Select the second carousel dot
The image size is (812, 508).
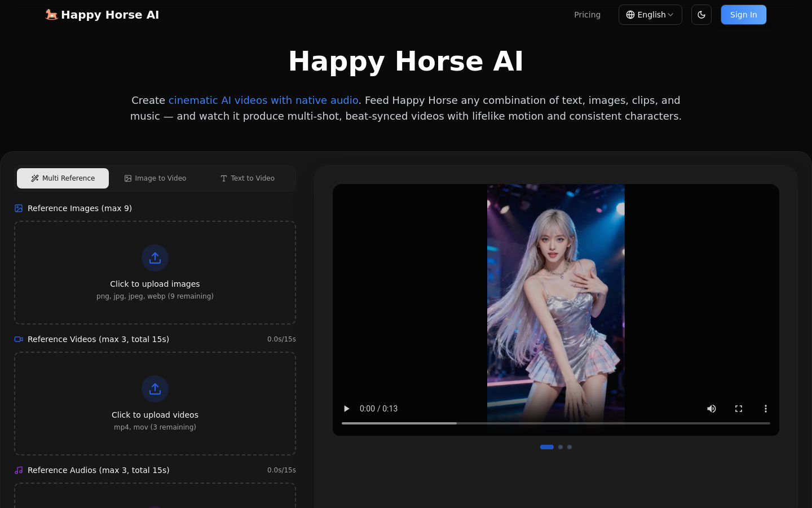click(x=561, y=447)
